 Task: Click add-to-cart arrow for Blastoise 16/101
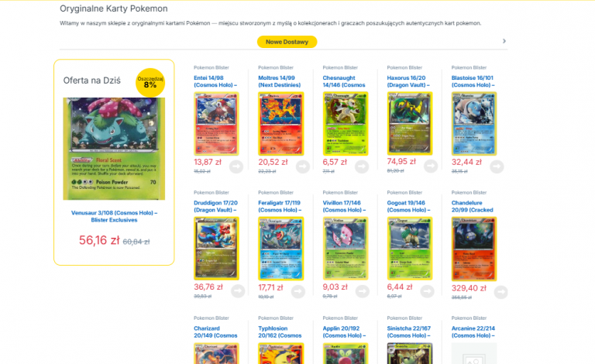[x=497, y=167]
